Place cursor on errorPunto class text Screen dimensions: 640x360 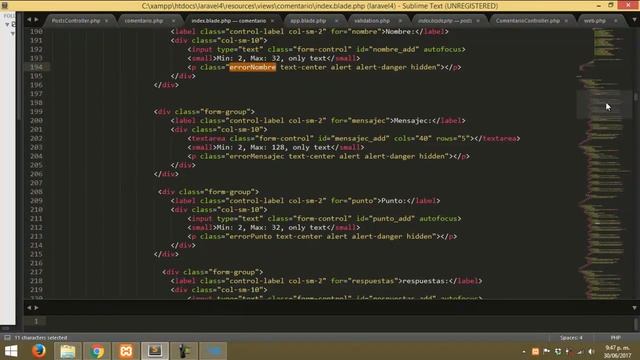point(250,236)
